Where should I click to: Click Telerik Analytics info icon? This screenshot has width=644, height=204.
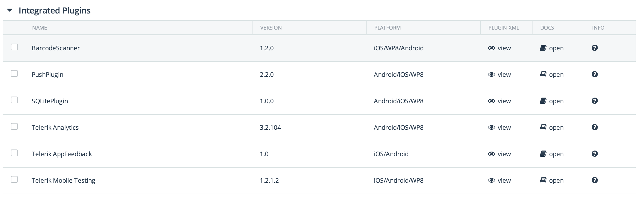click(x=595, y=127)
